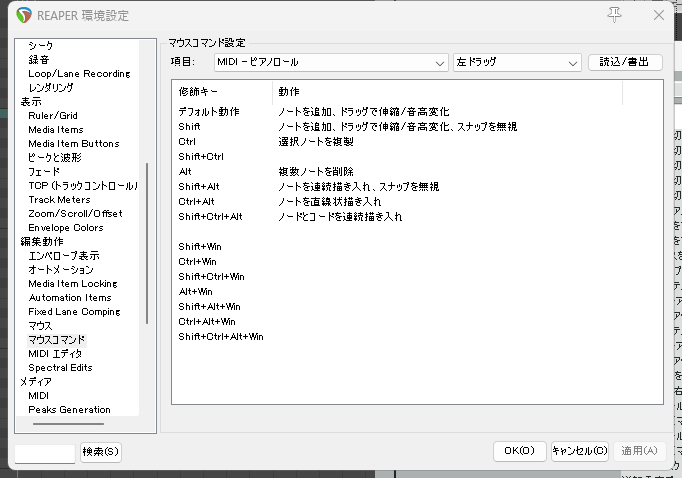Open the TCP (トラックコントロール) page
The image size is (682, 478).
tap(83, 186)
